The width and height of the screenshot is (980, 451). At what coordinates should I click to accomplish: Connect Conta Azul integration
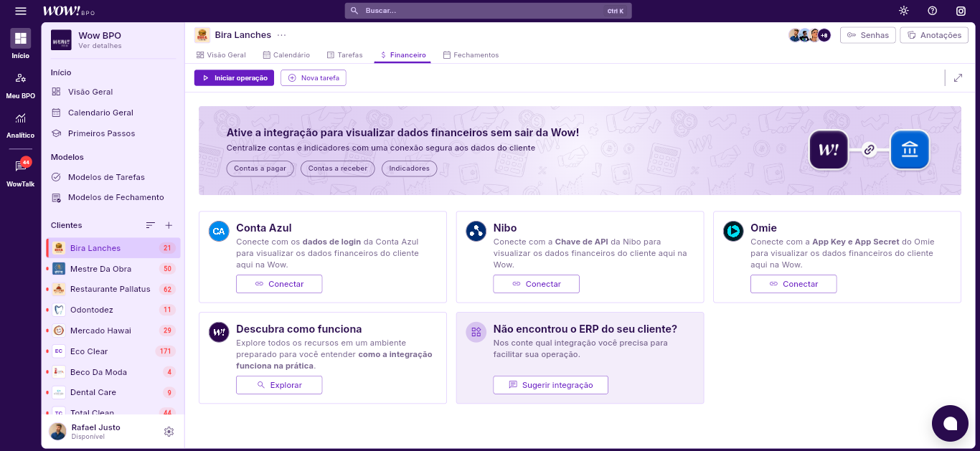(279, 284)
